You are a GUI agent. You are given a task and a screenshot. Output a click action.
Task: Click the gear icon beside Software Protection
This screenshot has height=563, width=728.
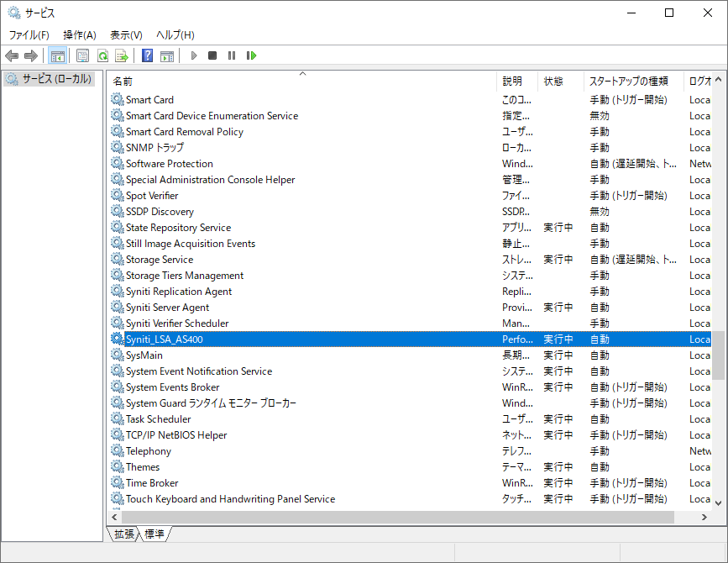tap(118, 164)
